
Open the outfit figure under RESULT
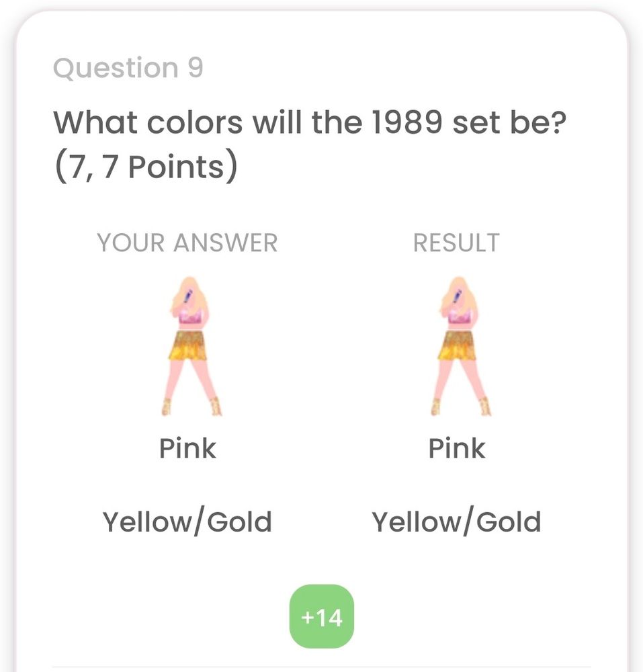click(x=460, y=346)
